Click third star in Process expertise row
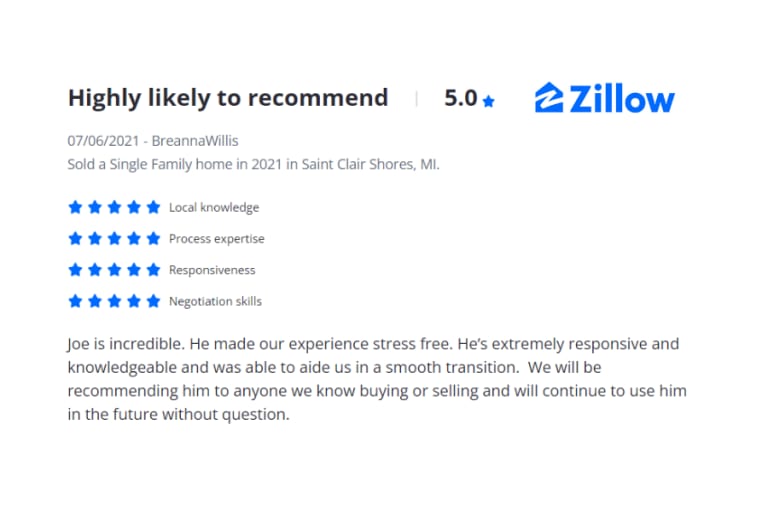768x512 pixels. pyautogui.click(x=114, y=239)
